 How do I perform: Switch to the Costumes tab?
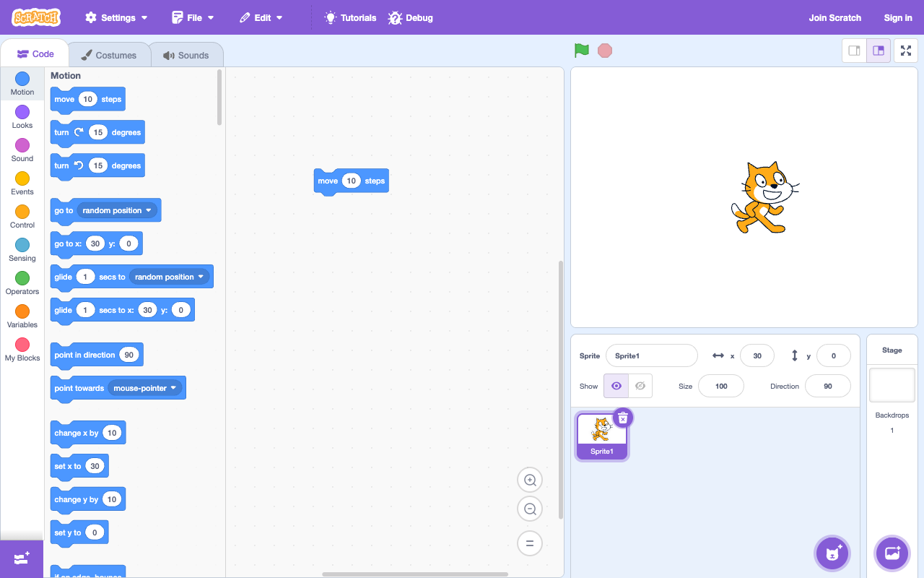[109, 55]
